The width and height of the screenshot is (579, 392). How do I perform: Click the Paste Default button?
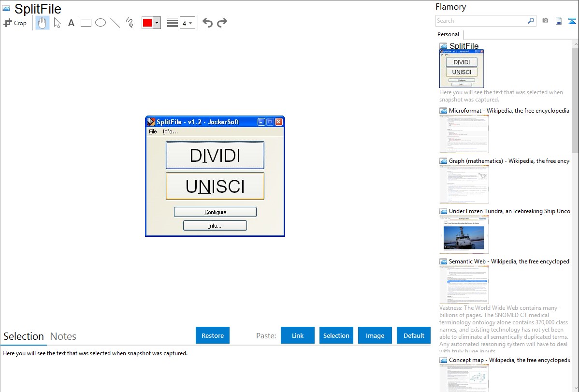(x=414, y=335)
